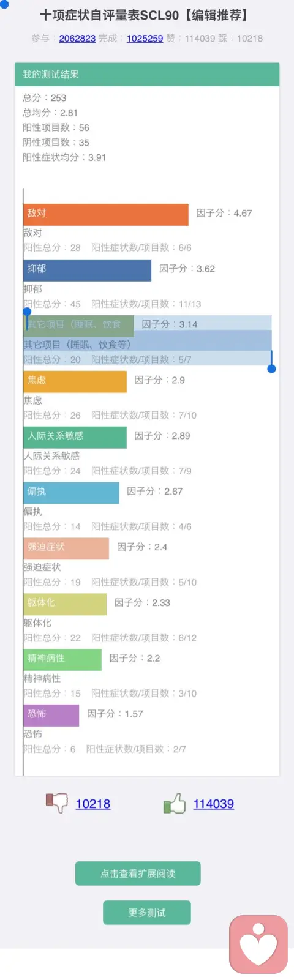
Task: Open the 2062823 participants link
Action: pos(77,38)
